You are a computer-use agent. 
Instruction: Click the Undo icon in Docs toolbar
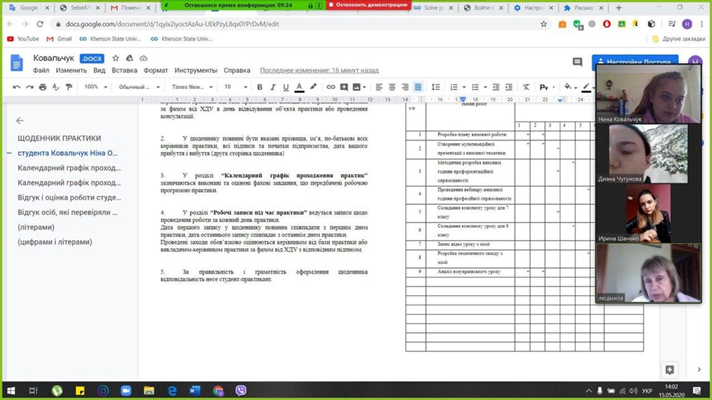[x=17, y=87]
